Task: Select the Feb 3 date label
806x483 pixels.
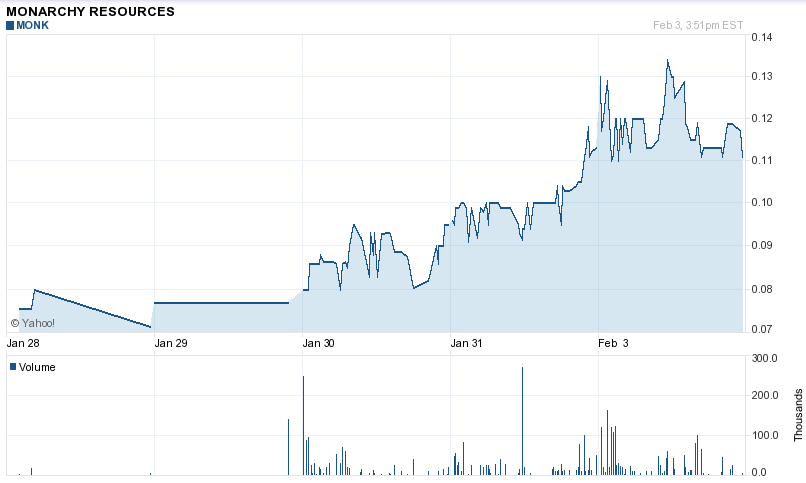Action: [613, 343]
